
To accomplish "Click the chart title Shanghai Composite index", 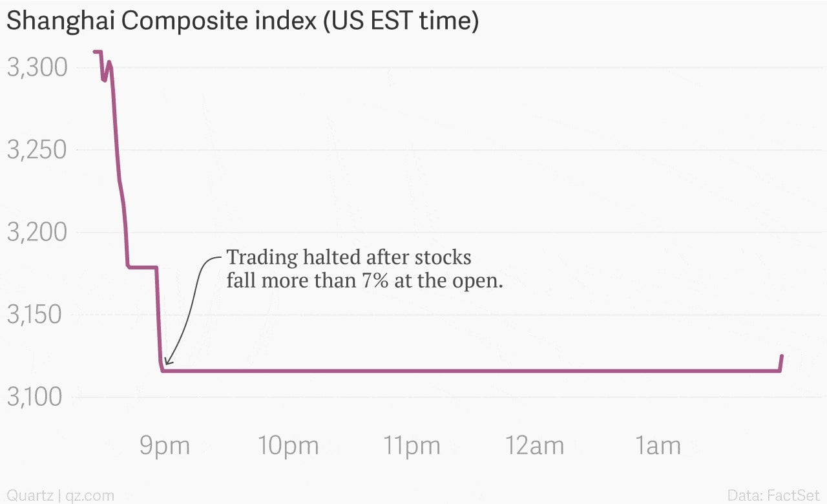I will point(242,21).
